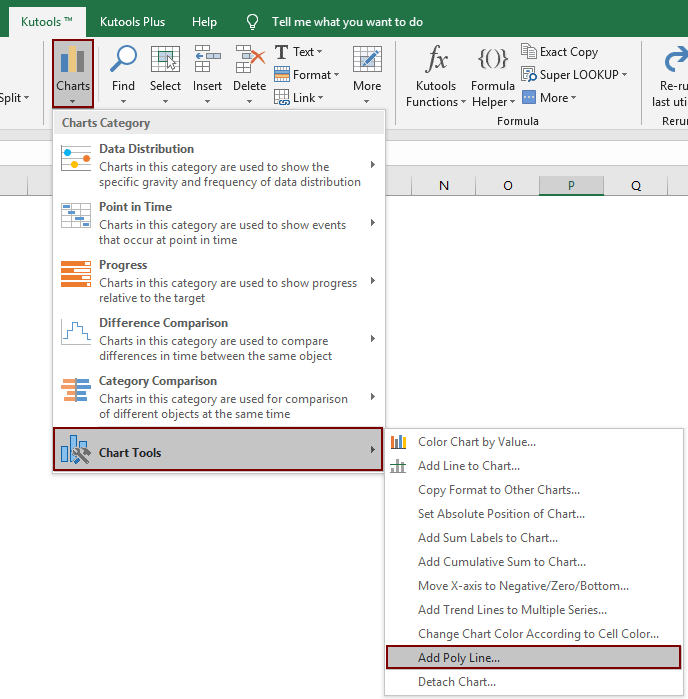Open the Help tab
This screenshot has width=688, height=699.
click(204, 22)
